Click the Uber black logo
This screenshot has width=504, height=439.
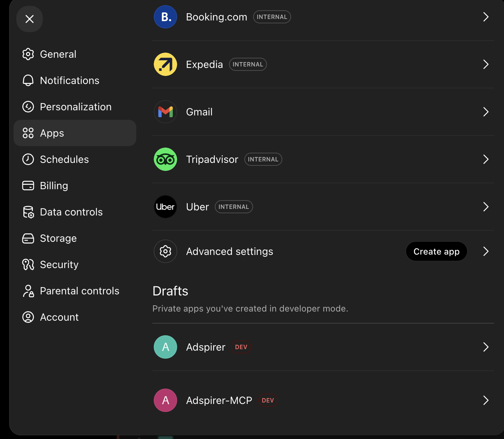(165, 207)
